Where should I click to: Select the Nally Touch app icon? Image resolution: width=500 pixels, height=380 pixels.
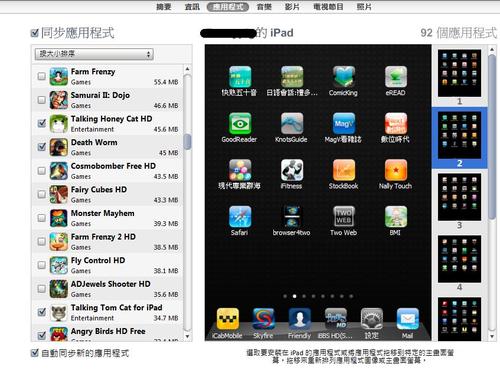pos(396,170)
